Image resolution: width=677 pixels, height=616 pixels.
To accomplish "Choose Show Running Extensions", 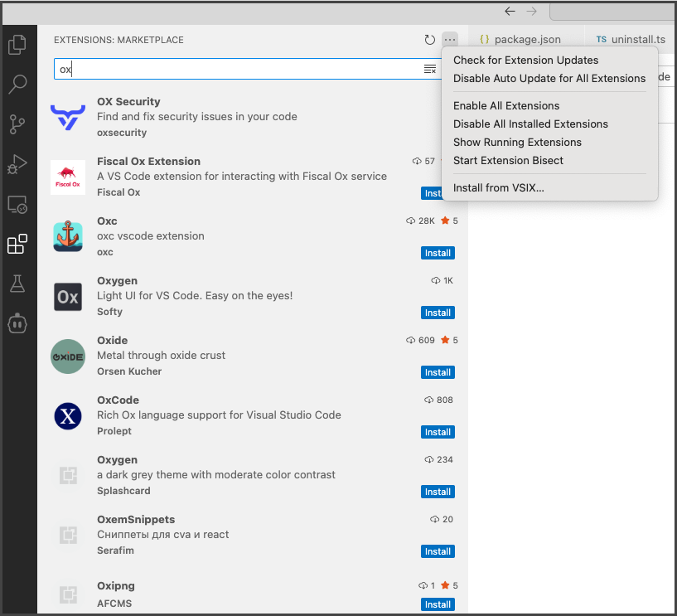I will (517, 142).
